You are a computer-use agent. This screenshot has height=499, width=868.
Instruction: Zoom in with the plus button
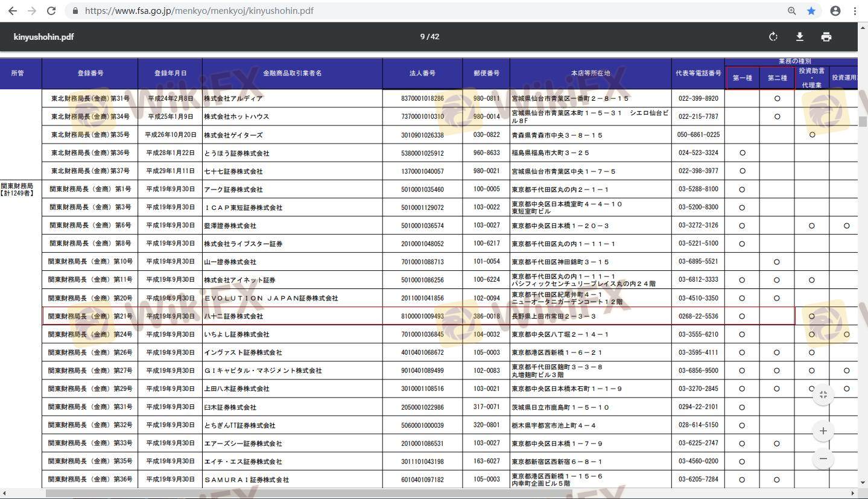(x=823, y=431)
